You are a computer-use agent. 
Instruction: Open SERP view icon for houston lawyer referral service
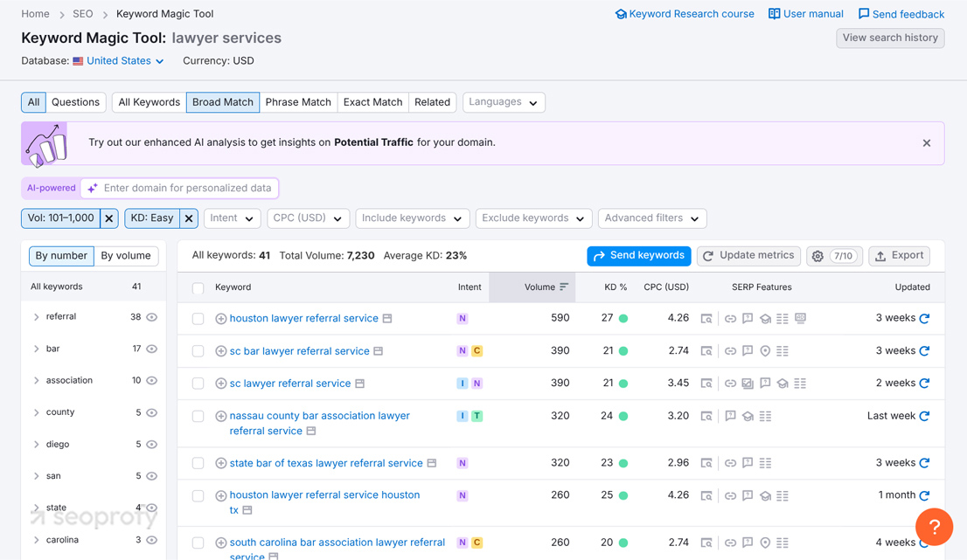(387, 319)
